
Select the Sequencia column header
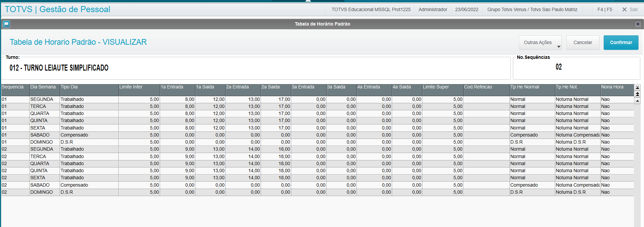coord(15,90)
